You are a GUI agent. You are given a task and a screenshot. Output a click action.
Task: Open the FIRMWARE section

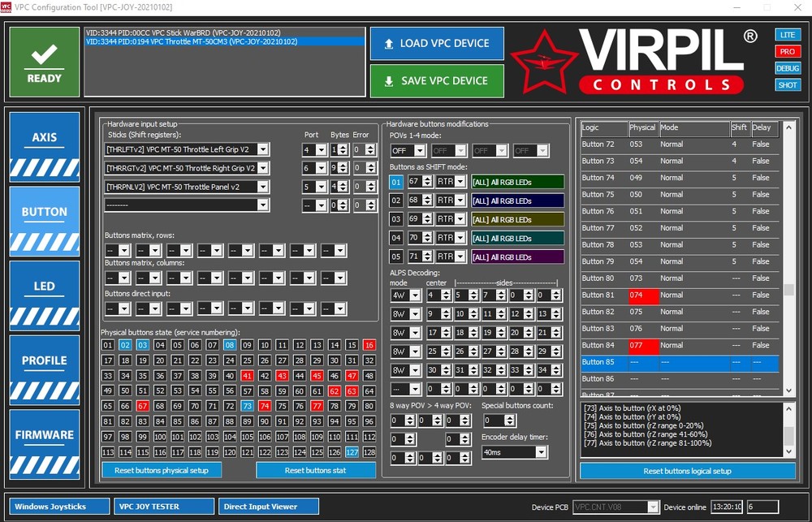45,444
